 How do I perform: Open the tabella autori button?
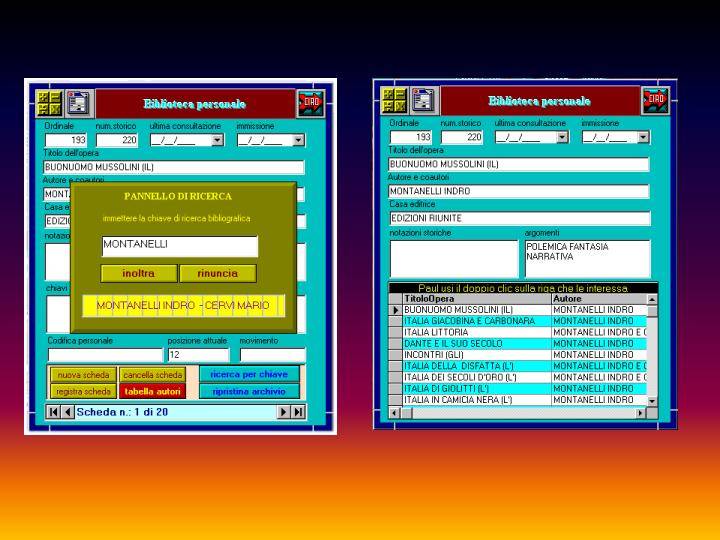(152, 391)
